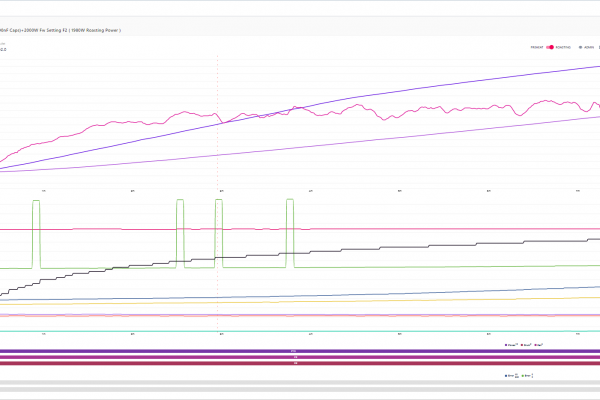
Task: Click the upper gray bar at bottom
Action: pos(300,382)
